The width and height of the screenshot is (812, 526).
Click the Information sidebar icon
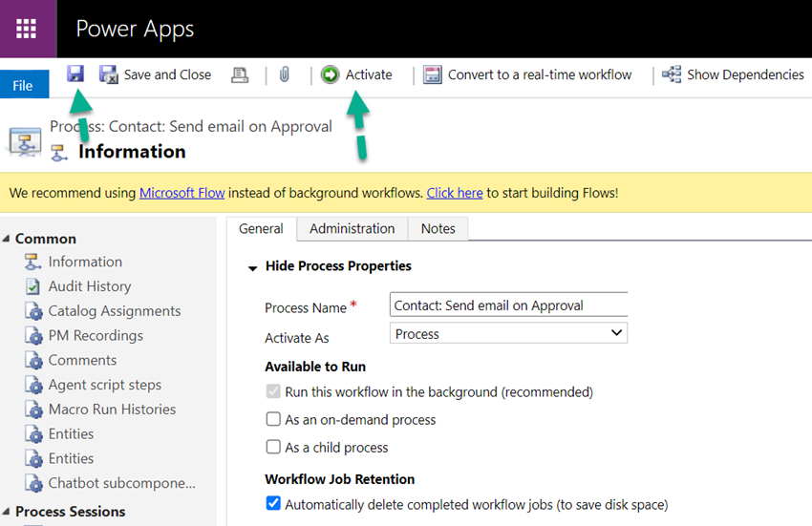[33, 262]
